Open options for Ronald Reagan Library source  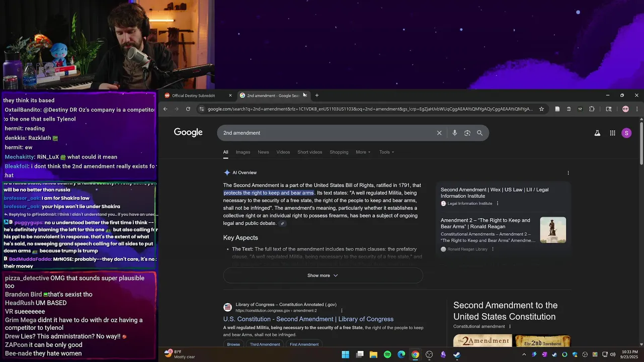pos(493,249)
